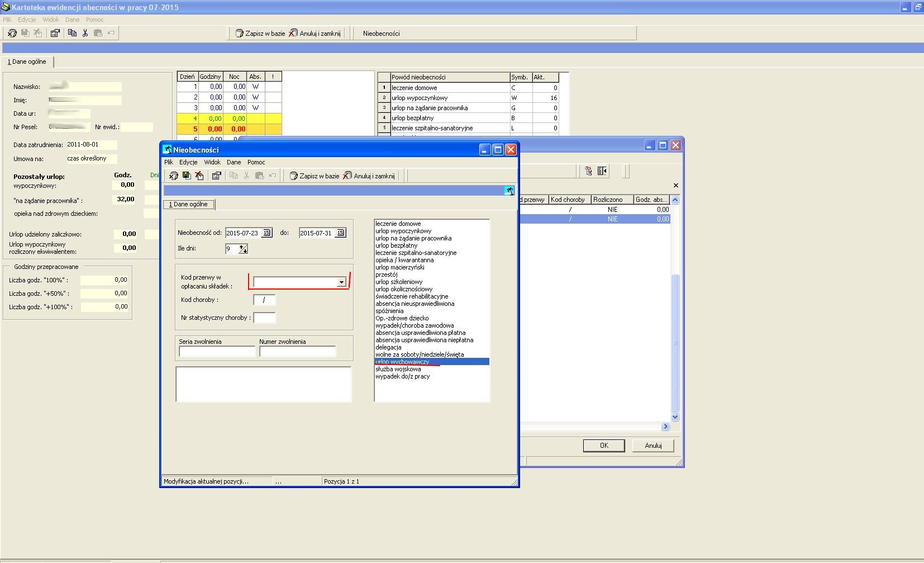Click 'Anuluj i zamknij' in Nieobecności dialog
Viewport: 924px width, 563px height.
[x=369, y=176]
